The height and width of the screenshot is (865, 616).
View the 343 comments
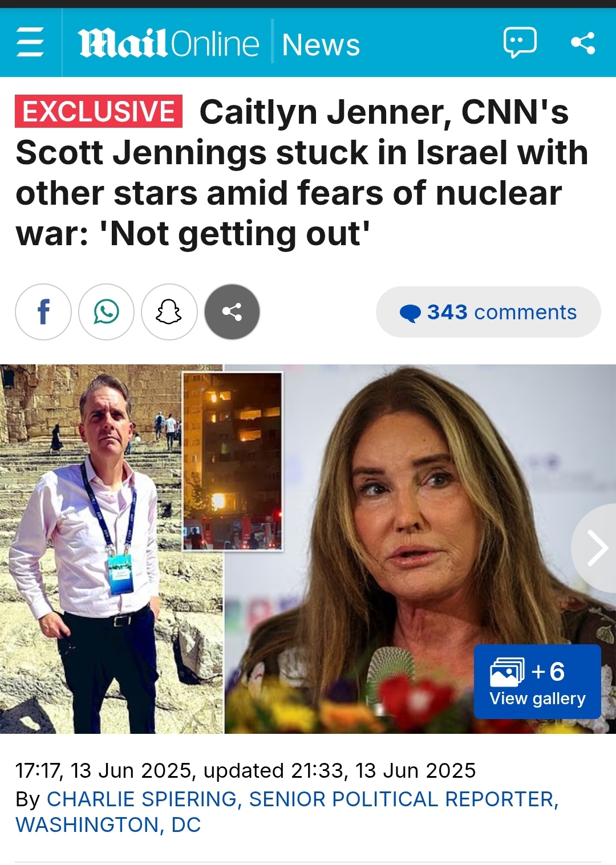(x=488, y=312)
